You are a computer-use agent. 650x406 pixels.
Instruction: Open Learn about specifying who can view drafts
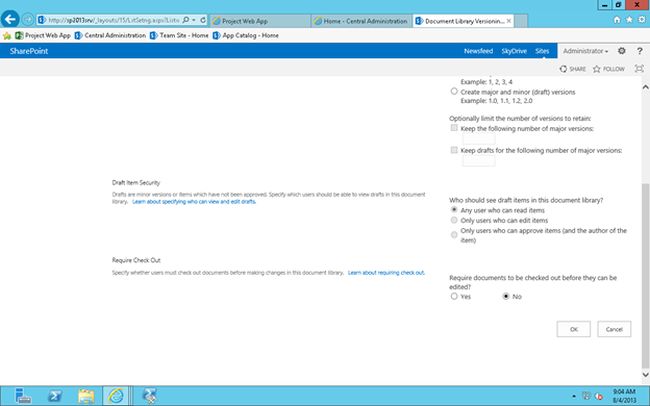click(194, 202)
